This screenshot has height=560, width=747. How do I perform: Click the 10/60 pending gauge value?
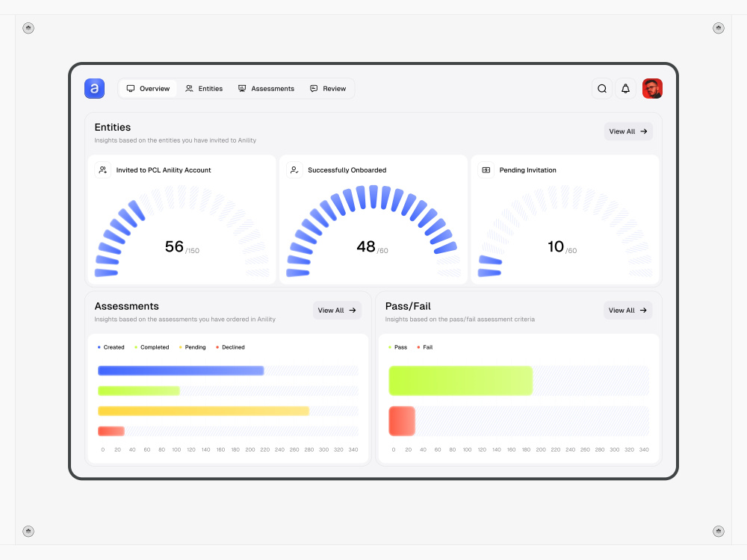tap(562, 246)
